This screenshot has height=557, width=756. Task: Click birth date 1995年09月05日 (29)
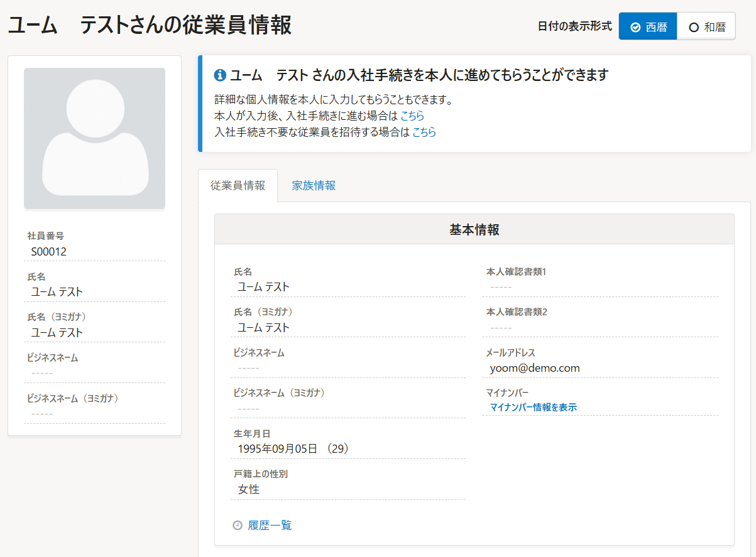point(293,449)
